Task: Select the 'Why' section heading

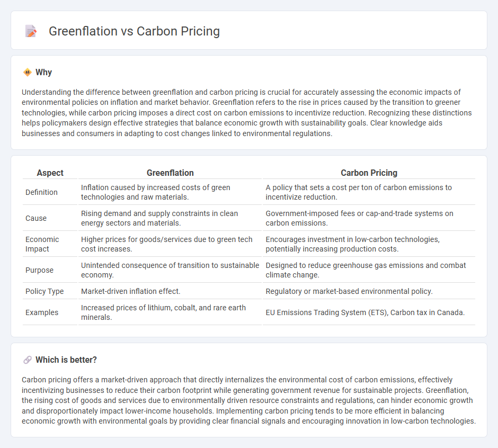Action: (43, 73)
